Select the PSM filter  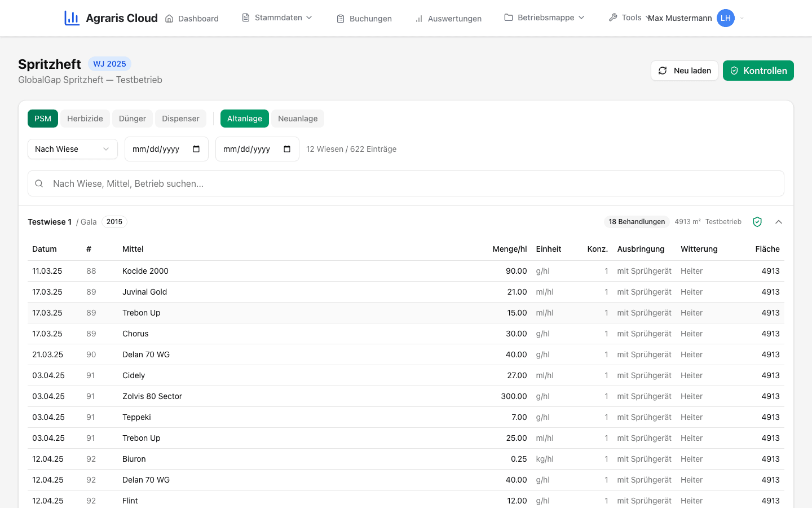coord(43,119)
